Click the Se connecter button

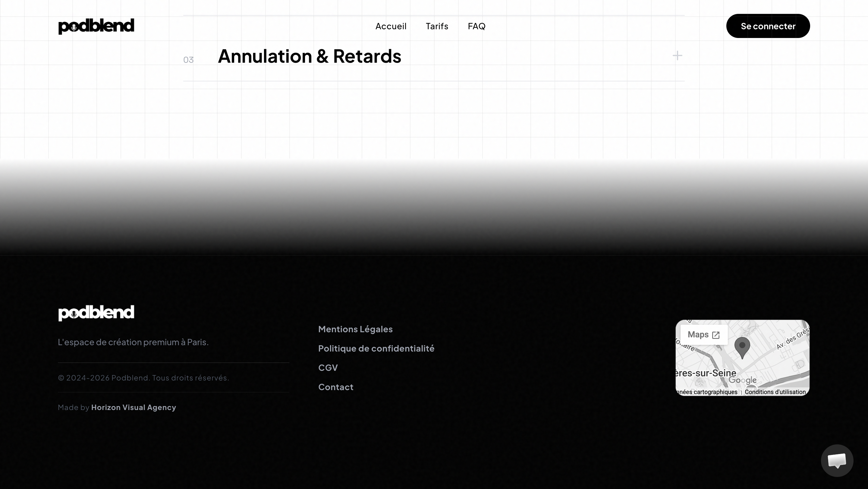[x=768, y=26]
